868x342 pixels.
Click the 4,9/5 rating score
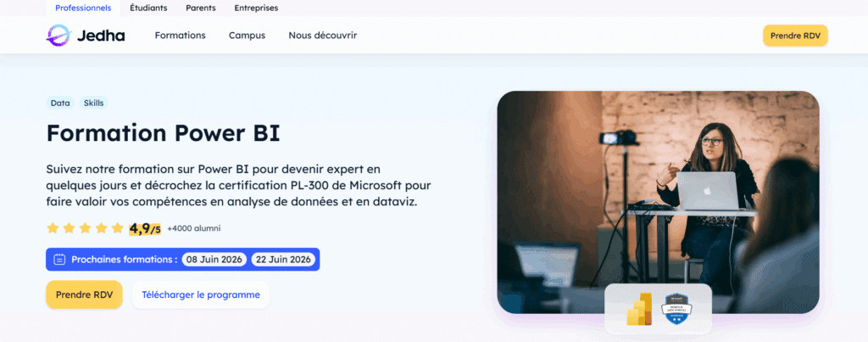tap(145, 228)
